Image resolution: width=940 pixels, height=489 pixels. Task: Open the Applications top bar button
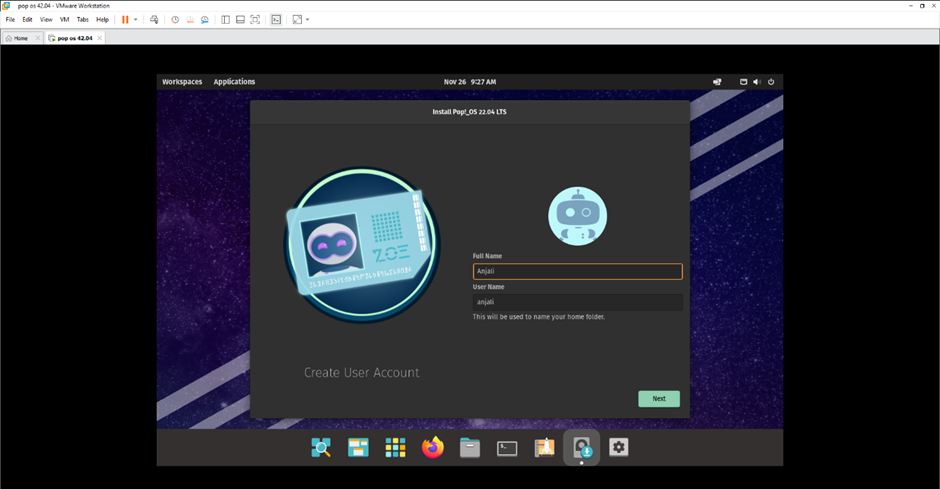pyautogui.click(x=234, y=82)
